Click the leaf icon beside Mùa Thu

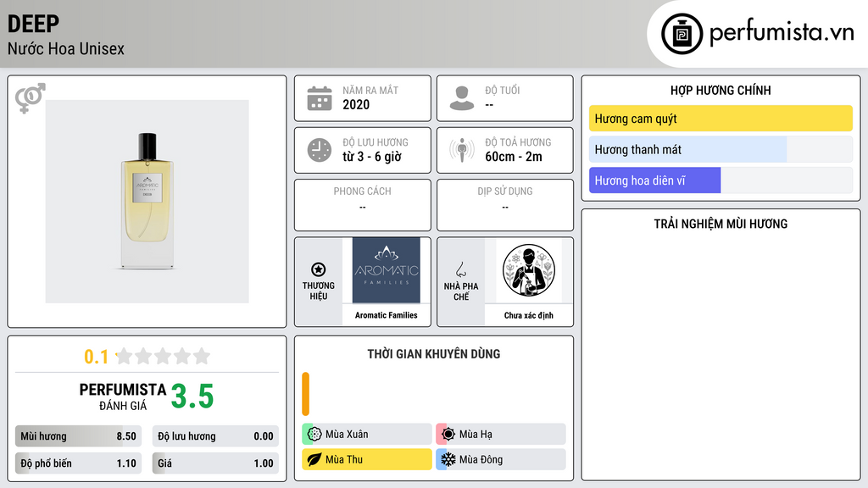click(x=314, y=459)
